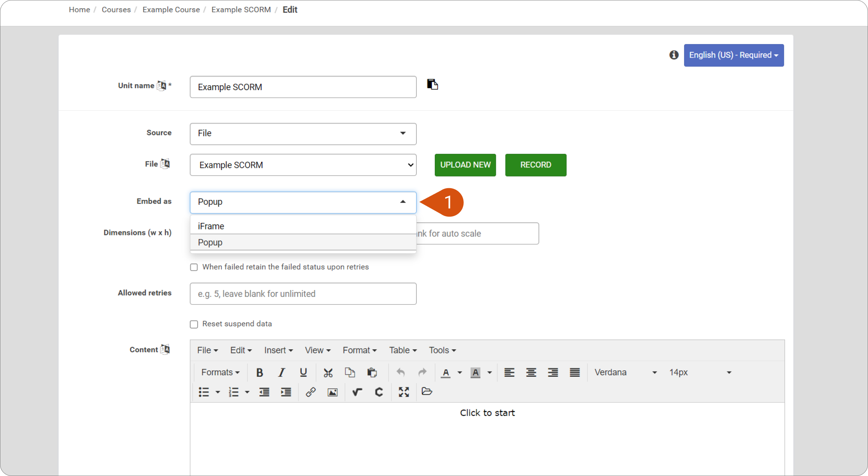Click the background color A icon
868x476 pixels.
[x=475, y=373]
